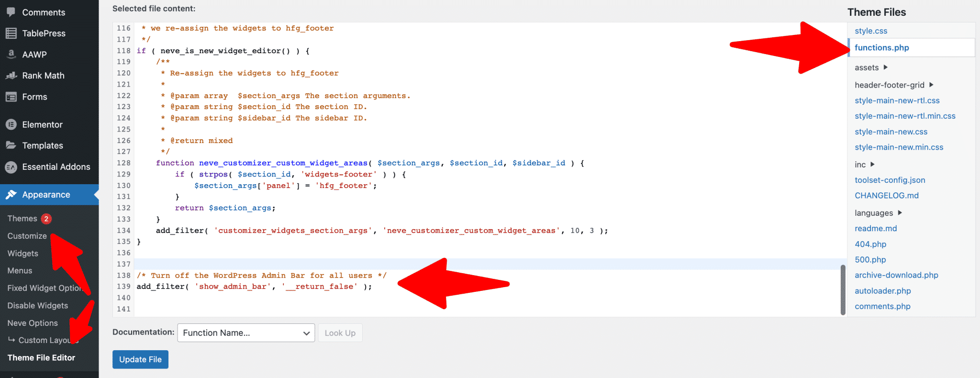Click line number 141 in gutter

(123, 309)
